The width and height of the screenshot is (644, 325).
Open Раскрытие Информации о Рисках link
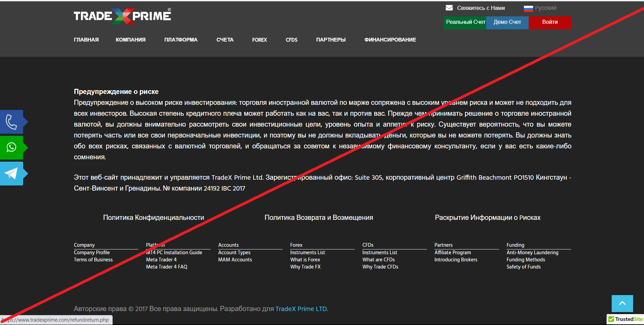[488, 217]
